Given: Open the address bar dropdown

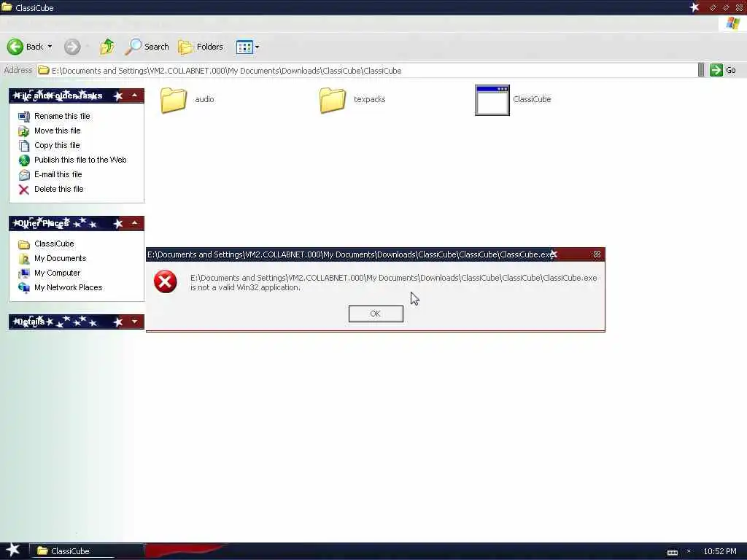Looking at the screenshot, I should click(701, 70).
